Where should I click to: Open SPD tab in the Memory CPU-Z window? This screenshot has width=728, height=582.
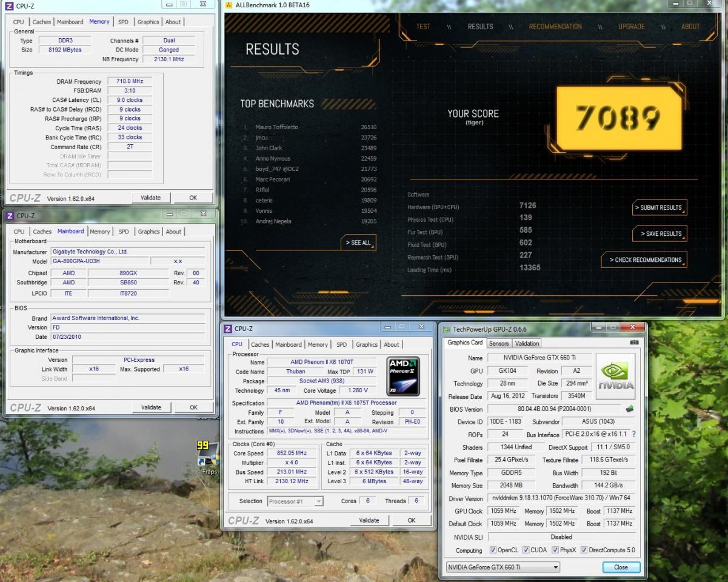pos(123,22)
